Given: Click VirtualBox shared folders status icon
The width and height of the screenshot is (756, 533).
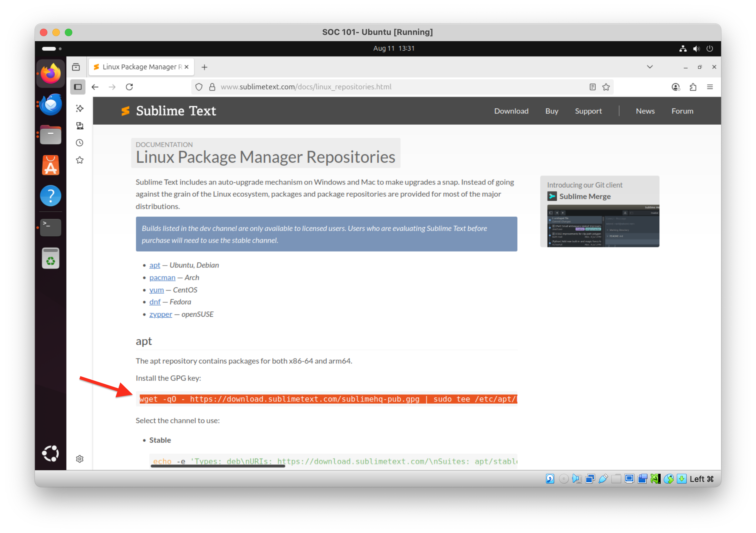Looking at the screenshot, I should click(x=616, y=479).
